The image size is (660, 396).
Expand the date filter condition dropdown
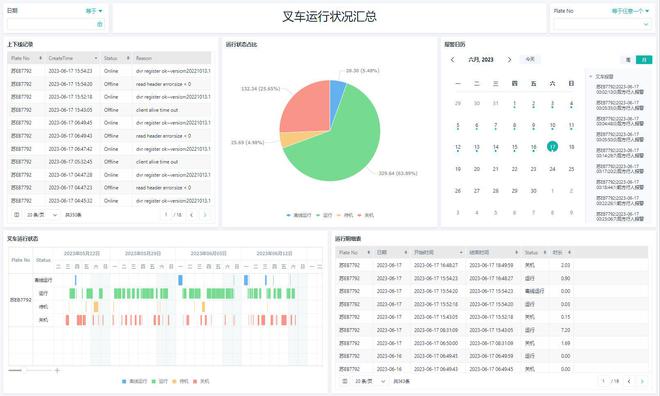point(94,11)
